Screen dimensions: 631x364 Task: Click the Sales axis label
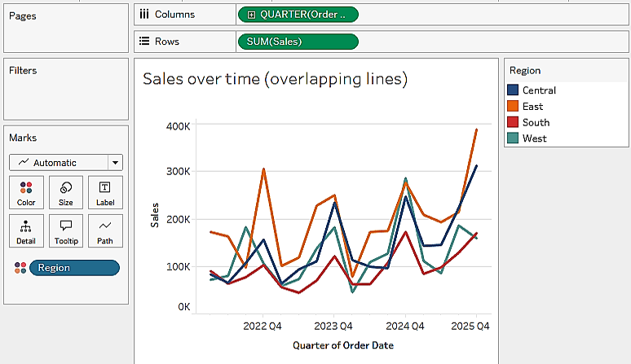coord(155,215)
